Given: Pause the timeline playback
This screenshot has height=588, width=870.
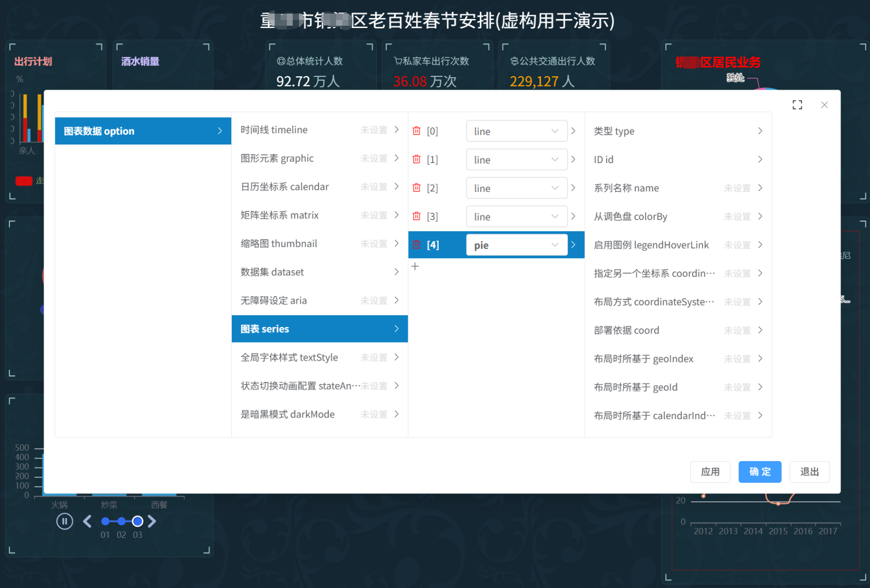Looking at the screenshot, I should (65, 522).
